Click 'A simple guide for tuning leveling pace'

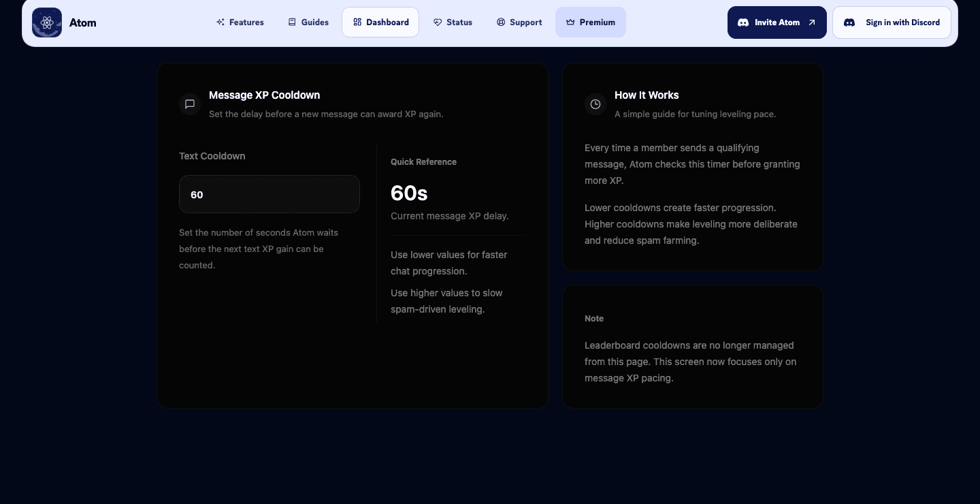[696, 114]
